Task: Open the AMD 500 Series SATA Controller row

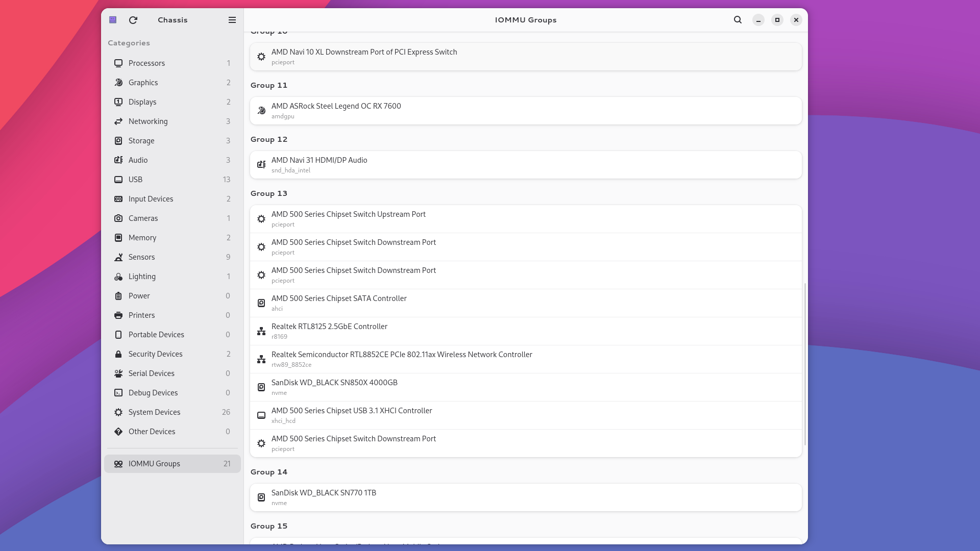Action: (x=526, y=303)
